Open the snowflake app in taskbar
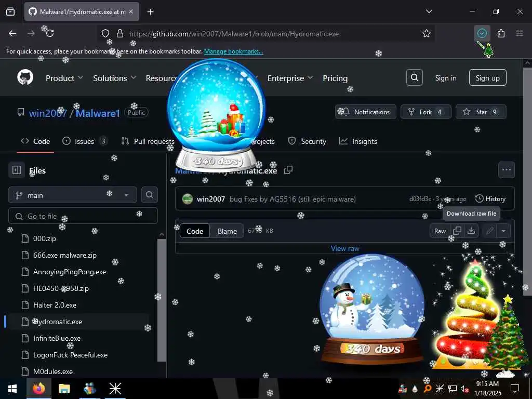 click(x=115, y=389)
